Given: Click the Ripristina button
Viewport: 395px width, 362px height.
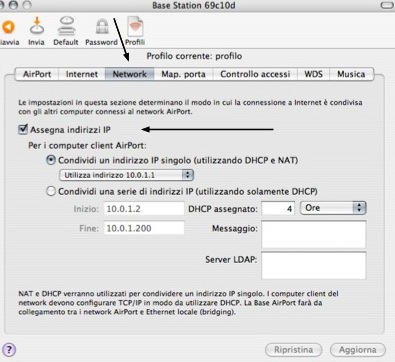Looking at the screenshot, I should 294,350.
